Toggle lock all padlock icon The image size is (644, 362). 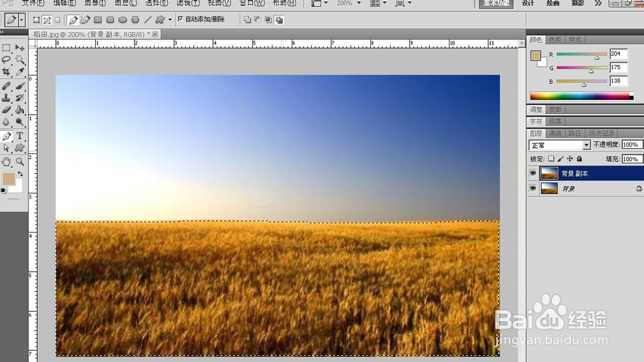(x=580, y=158)
